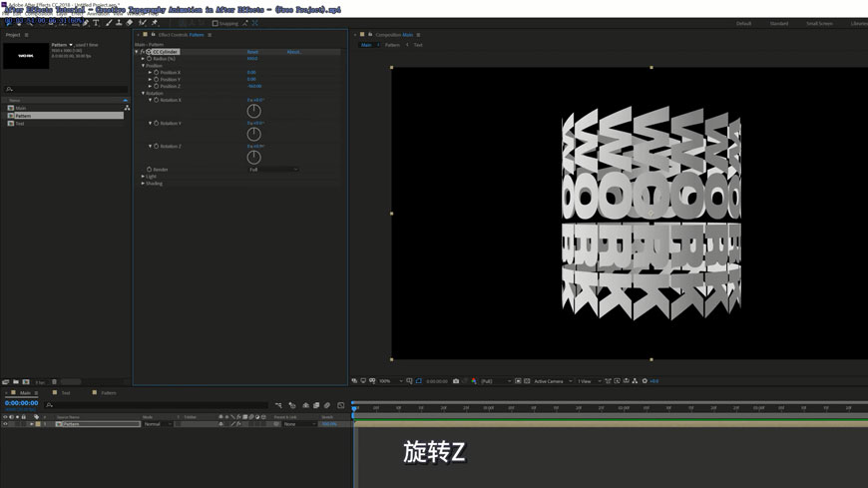868x488 pixels.
Task: Select Main tab in timeline panel
Action: (26, 393)
